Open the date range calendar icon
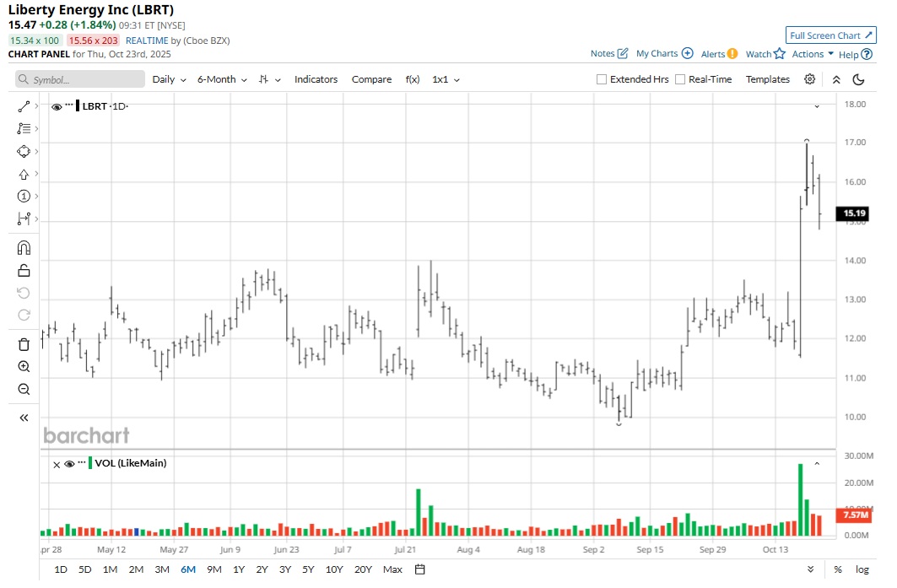897x588 pixels. (419, 569)
